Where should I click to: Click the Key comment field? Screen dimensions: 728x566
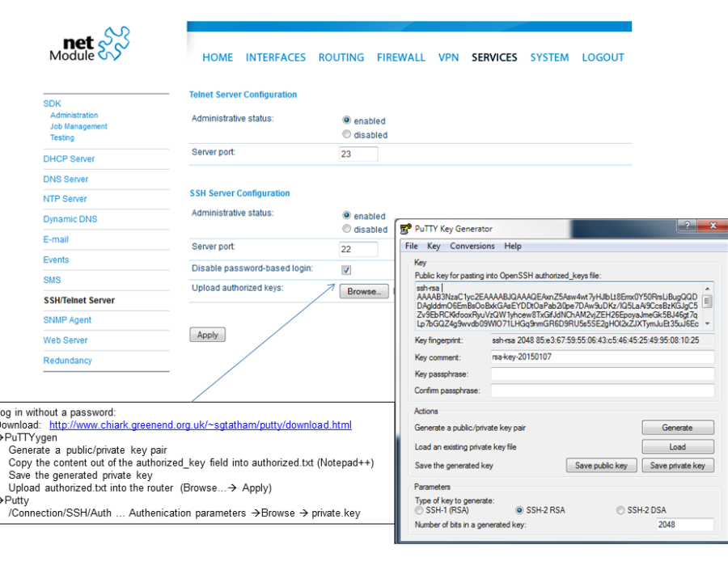tap(602, 357)
